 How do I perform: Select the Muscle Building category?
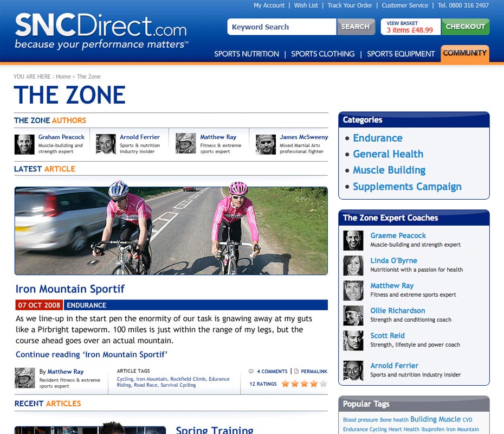point(389,170)
